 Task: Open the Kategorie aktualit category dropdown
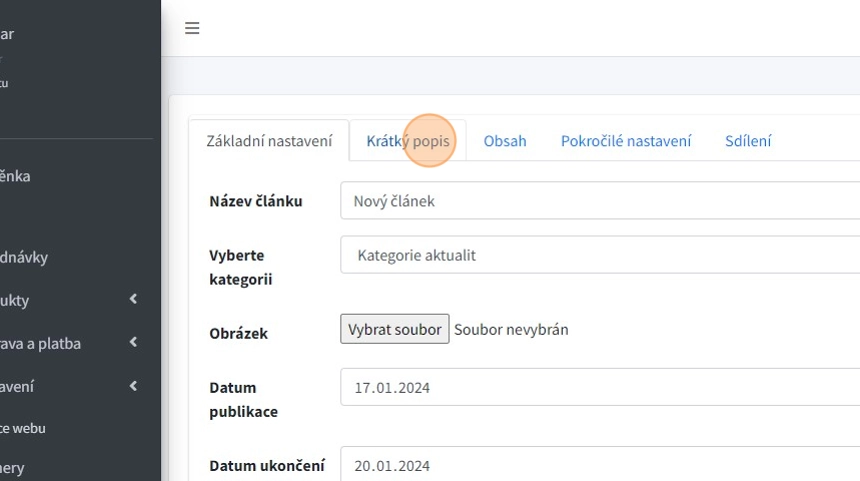point(600,255)
